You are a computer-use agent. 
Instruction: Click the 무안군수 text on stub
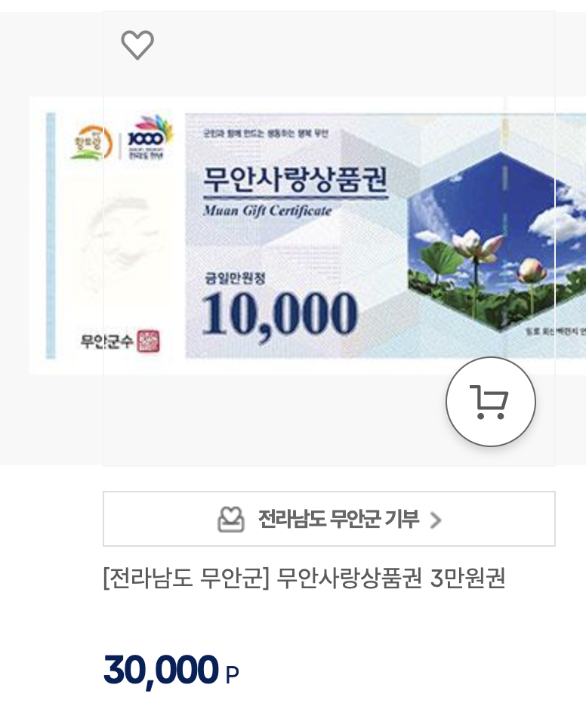(x=107, y=341)
